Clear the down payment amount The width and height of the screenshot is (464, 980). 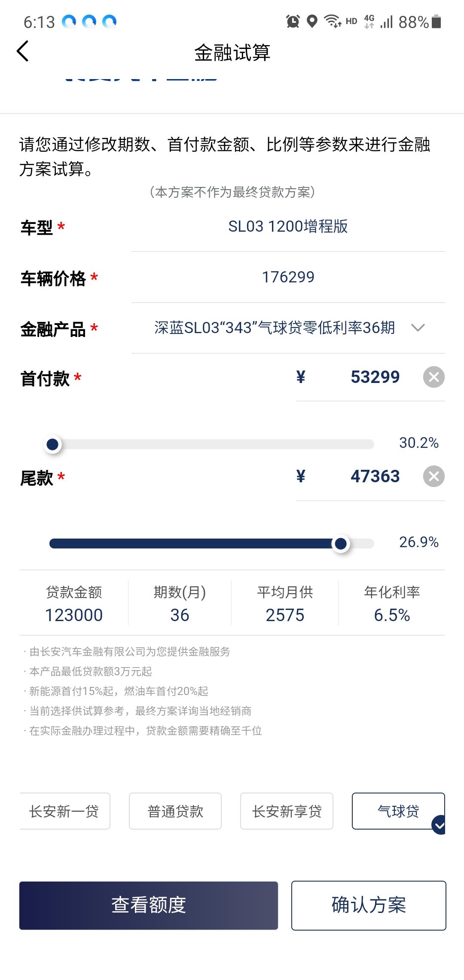click(433, 377)
